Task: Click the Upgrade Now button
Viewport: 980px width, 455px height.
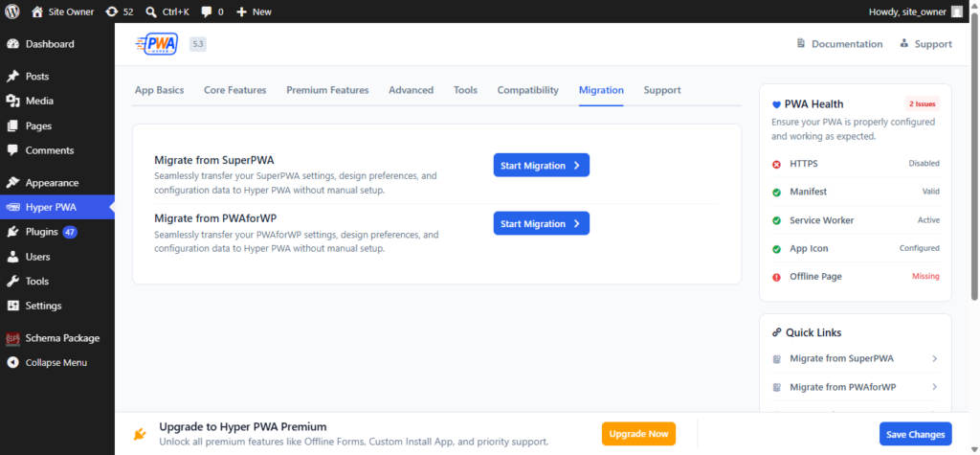Action: [638, 434]
